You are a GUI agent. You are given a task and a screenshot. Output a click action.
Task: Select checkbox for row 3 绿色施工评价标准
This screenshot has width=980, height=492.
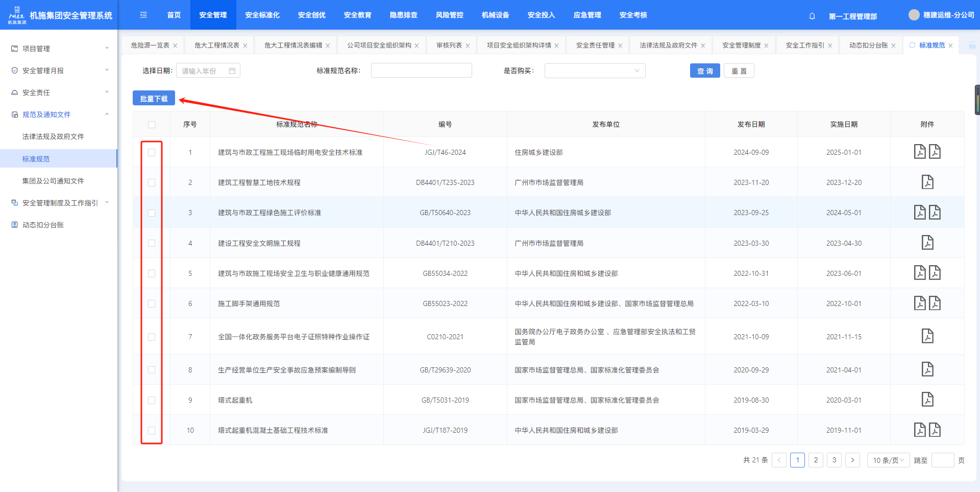(152, 213)
